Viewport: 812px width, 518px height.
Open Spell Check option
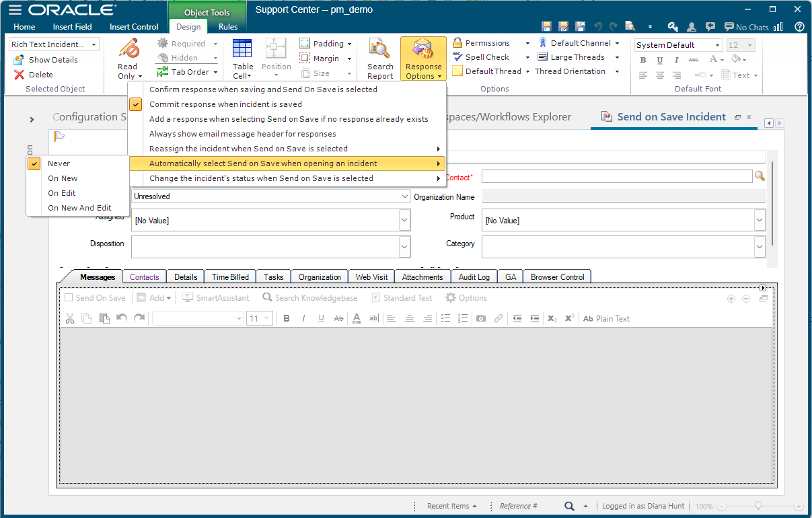490,57
